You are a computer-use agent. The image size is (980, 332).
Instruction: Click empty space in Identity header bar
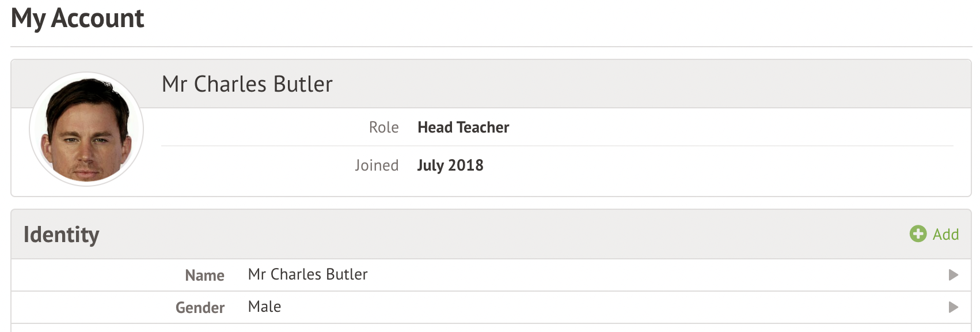489,235
